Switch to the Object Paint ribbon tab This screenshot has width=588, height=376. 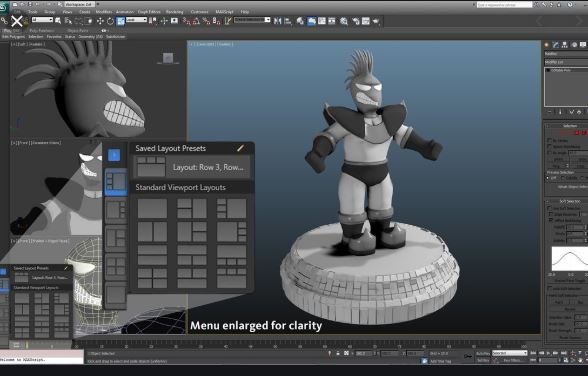point(78,30)
